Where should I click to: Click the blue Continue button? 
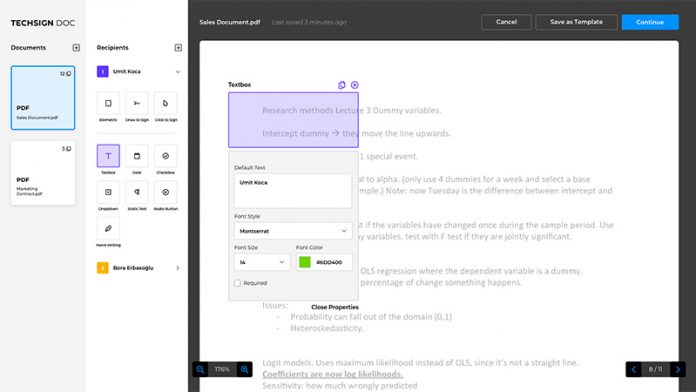coord(650,22)
